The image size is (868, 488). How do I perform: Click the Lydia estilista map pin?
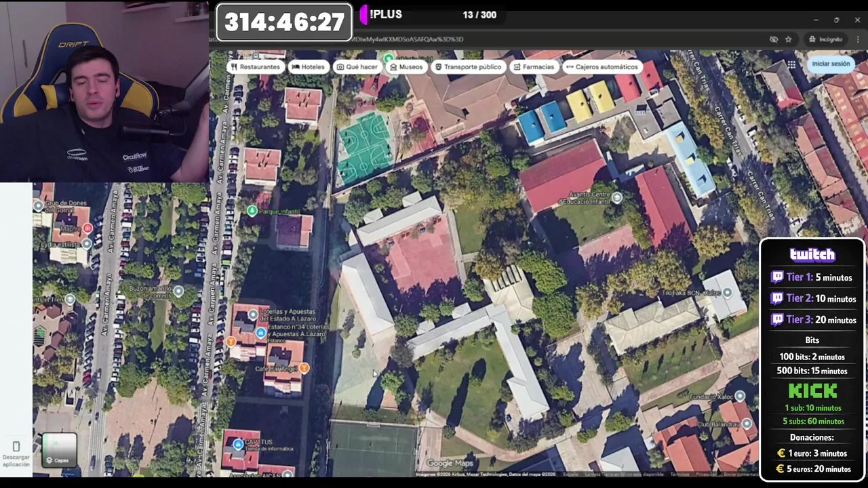[87, 244]
